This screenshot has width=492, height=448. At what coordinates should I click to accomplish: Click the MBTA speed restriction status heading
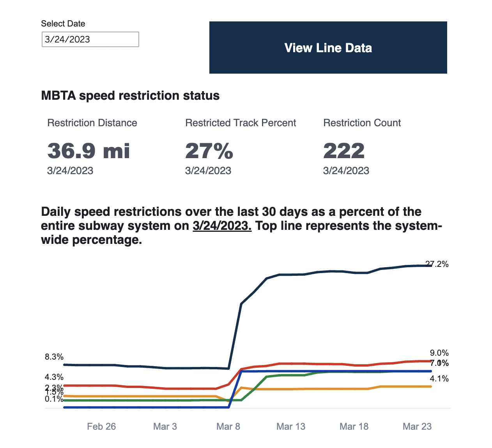pyautogui.click(x=130, y=95)
